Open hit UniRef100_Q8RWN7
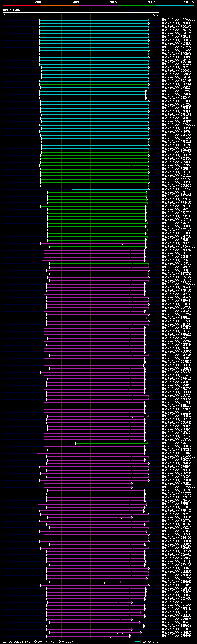Screen dimensions: 197x644 177,57
